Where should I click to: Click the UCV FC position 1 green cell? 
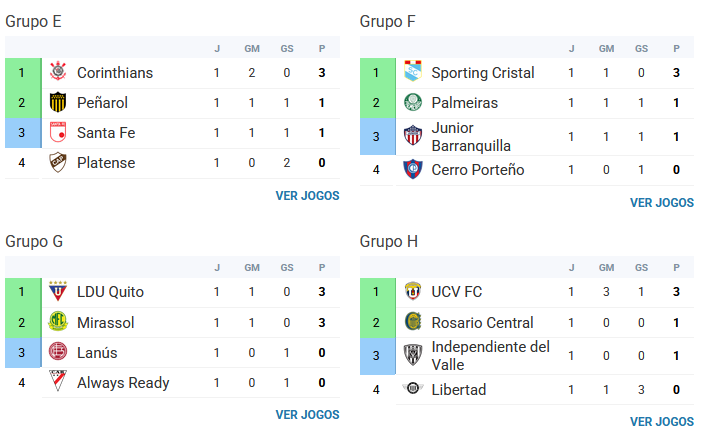[376, 291]
